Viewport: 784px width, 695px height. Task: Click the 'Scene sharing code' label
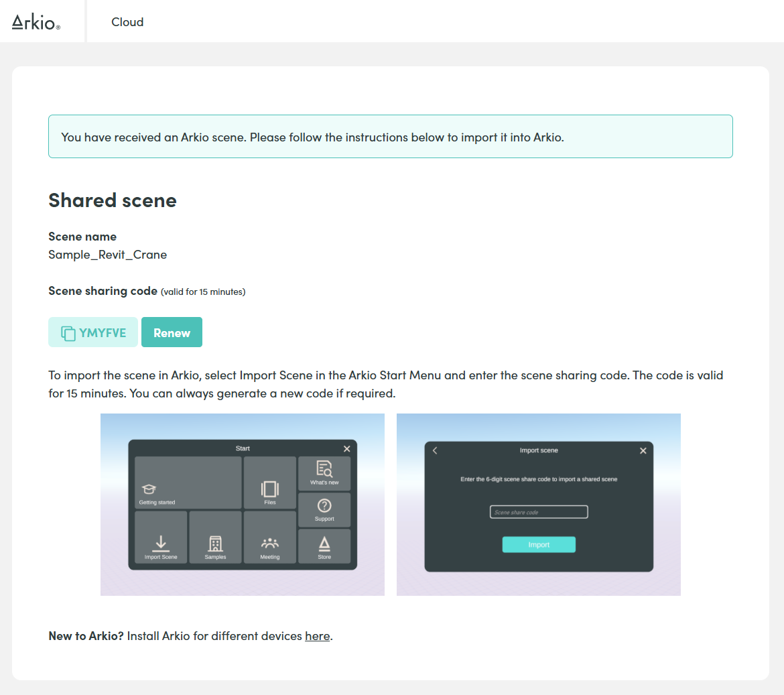tap(103, 290)
